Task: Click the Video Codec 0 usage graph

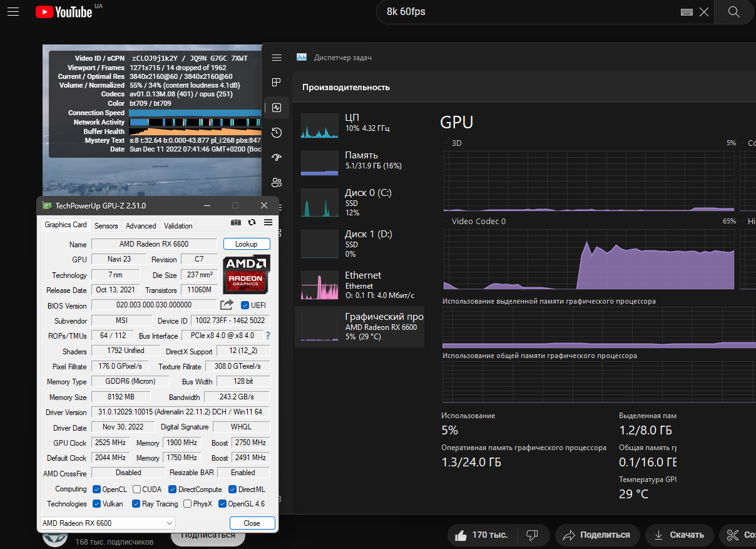Action: point(590,259)
